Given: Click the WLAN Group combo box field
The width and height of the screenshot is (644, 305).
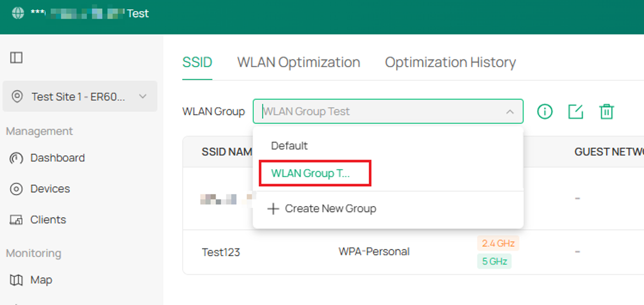Looking at the screenshot, I should click(x=388, y=111).
